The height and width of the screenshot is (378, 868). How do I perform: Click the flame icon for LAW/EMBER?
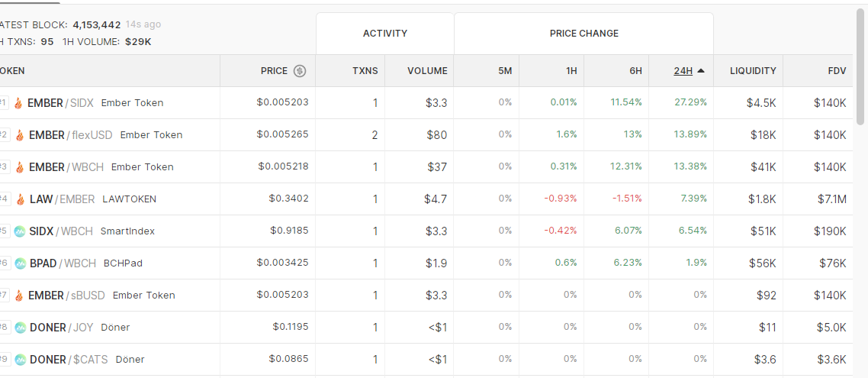tap(21, 199)
